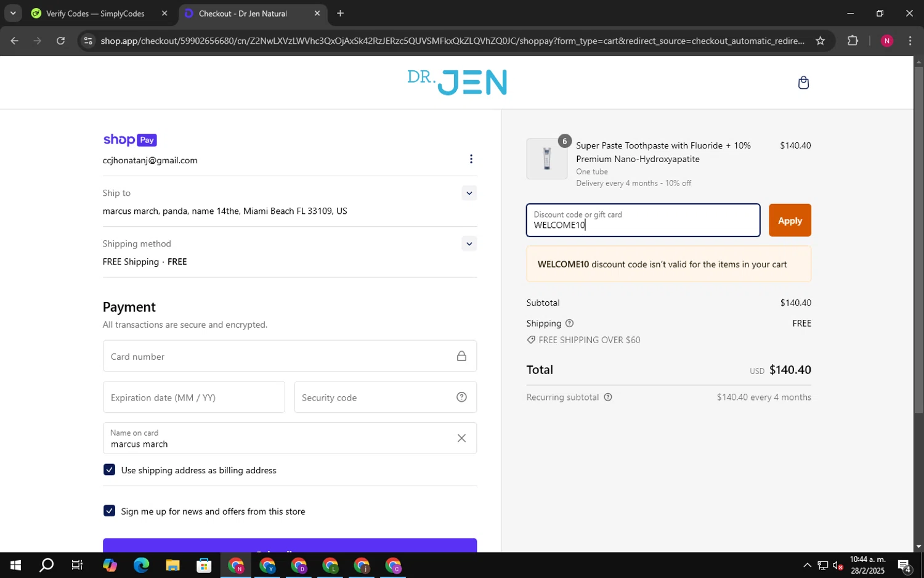924x578 pixels.
Task: Click the Security code field
Action: coord(386,397)
